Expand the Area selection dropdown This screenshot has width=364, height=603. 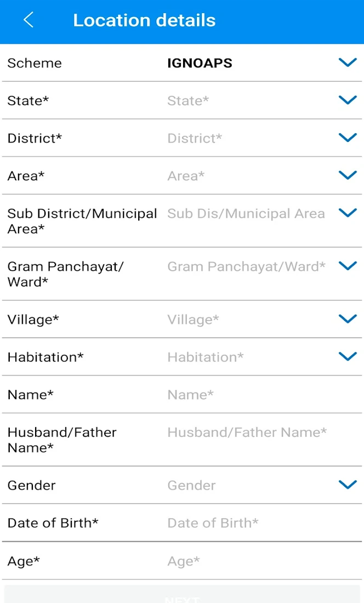click(348, 175)
